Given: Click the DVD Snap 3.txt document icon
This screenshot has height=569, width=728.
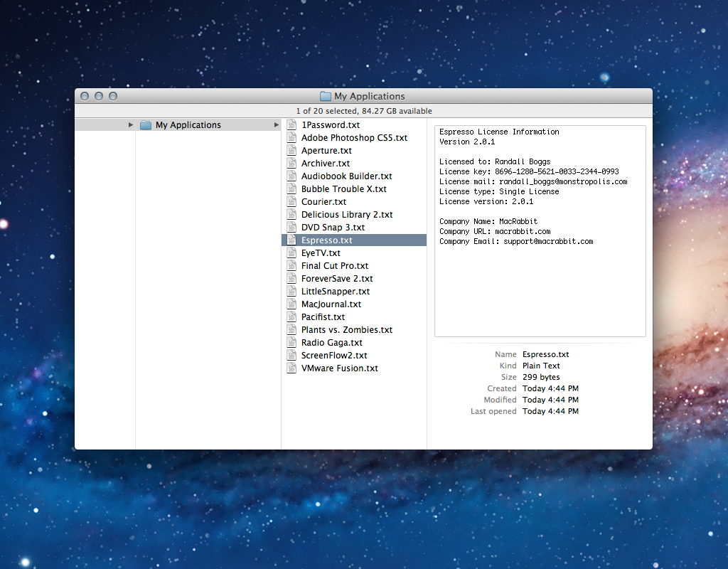Looking at the screenshot, I should click(x=291, y=227).
